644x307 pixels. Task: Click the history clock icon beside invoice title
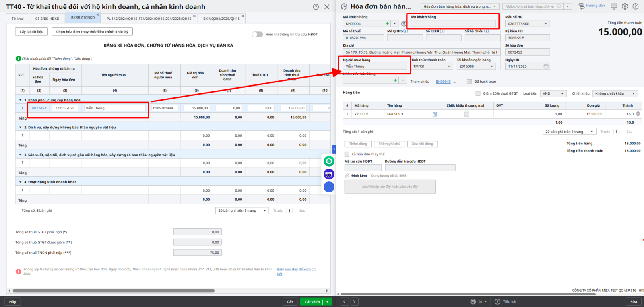coord(344,6)
